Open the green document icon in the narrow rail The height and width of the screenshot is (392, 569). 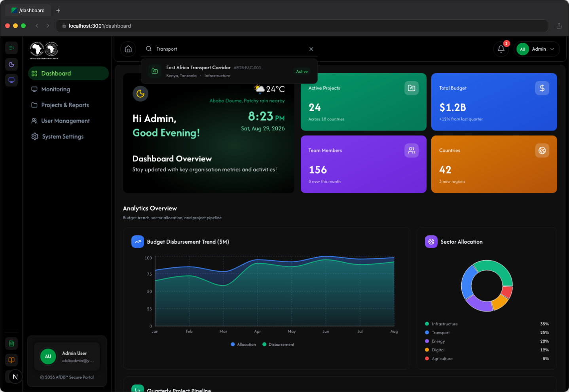(x=11, y=343)
